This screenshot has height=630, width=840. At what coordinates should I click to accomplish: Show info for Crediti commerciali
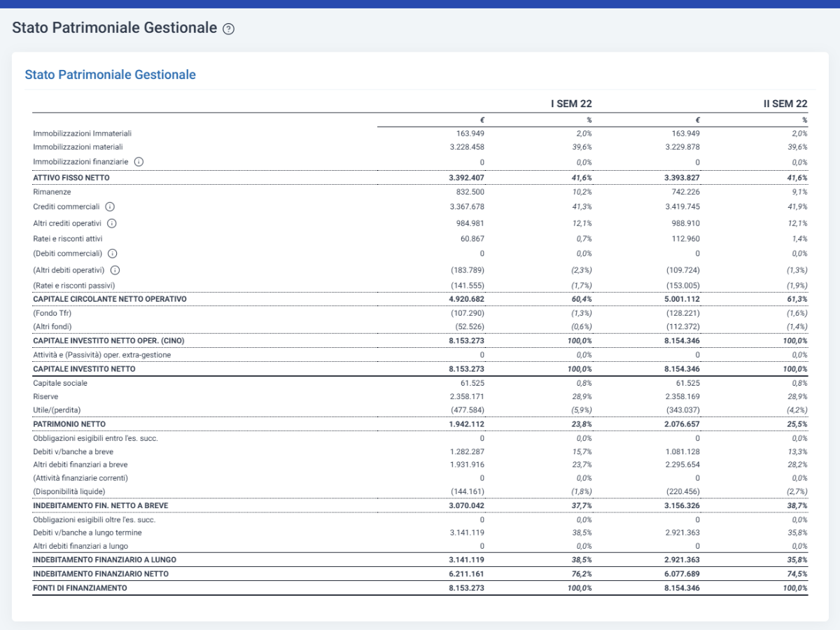[x=110, y=206]
